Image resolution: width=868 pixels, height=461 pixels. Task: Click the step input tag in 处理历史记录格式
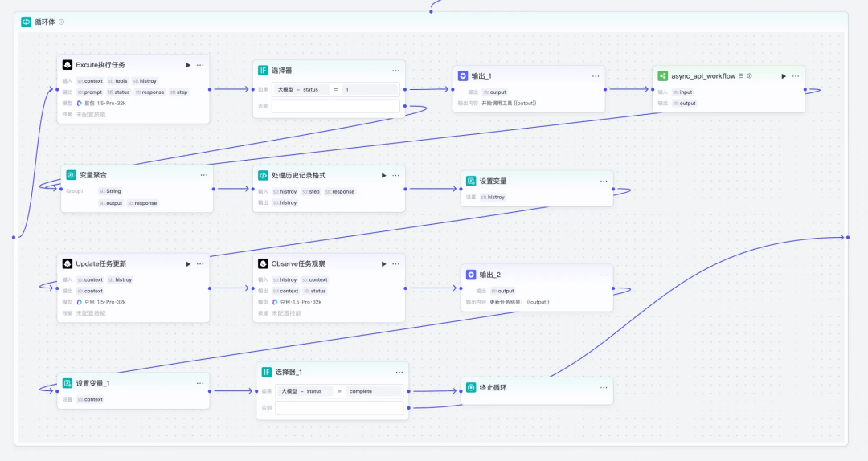311,191
